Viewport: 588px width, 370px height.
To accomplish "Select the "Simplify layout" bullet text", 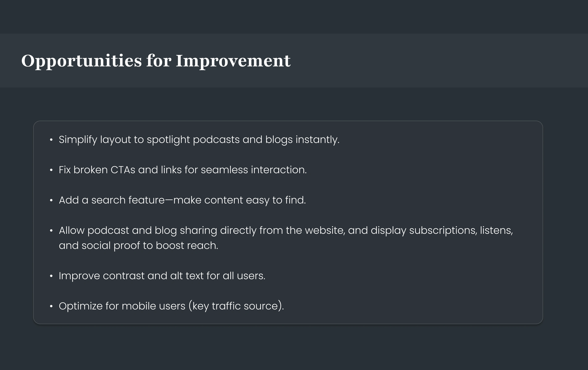I will (x=199, y=140).
